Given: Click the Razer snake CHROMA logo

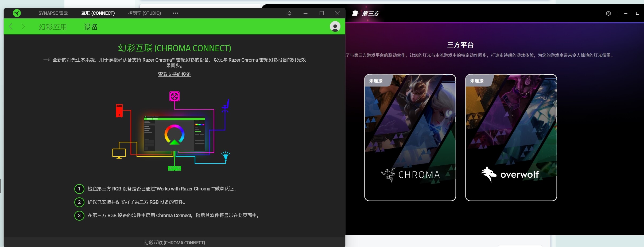Looking at the screenshot, I should (x=410, y=175).
